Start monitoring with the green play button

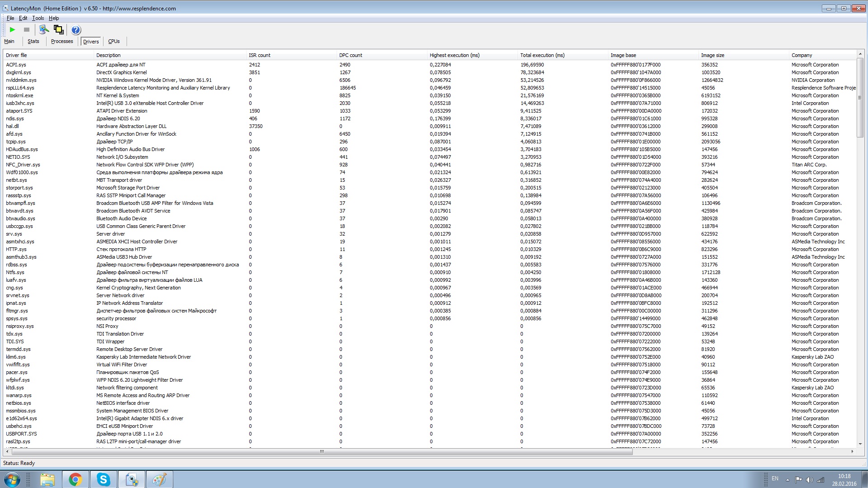(12, 30)
